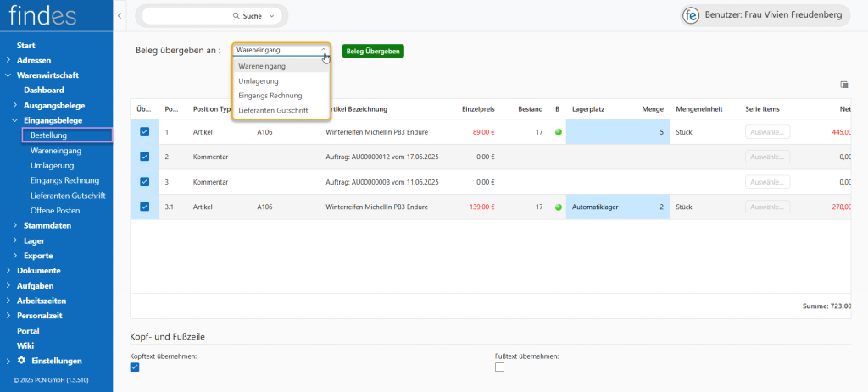Click the magnifier icon in search bar
The width and height of the screenshot is (868, 392).
[236, 16]
